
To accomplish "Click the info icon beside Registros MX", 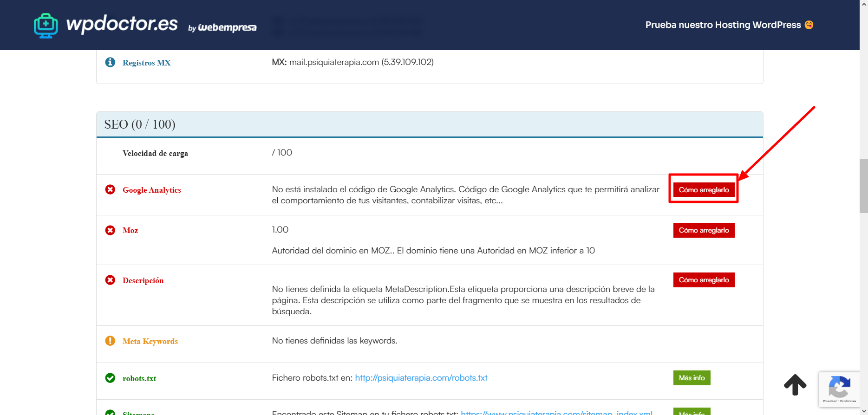I will (110, 62).
